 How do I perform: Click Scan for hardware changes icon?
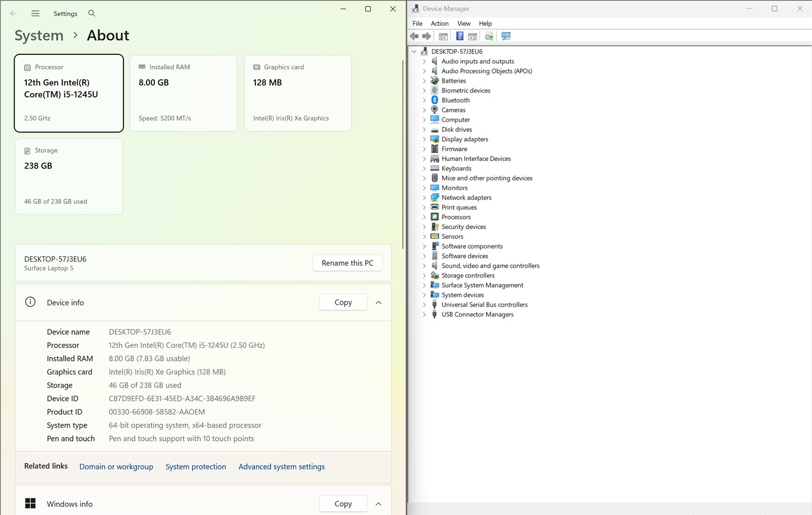tap(506, 36)
